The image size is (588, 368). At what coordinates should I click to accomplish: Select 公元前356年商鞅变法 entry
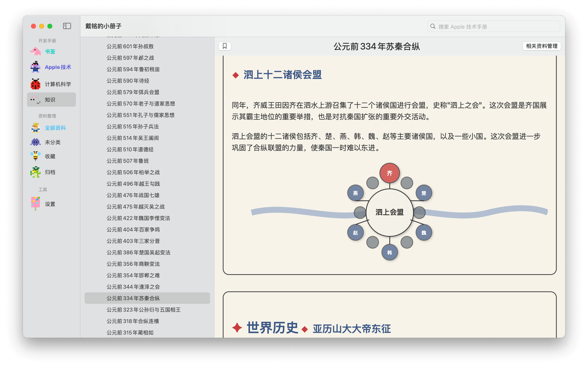[x=147, y=264]
